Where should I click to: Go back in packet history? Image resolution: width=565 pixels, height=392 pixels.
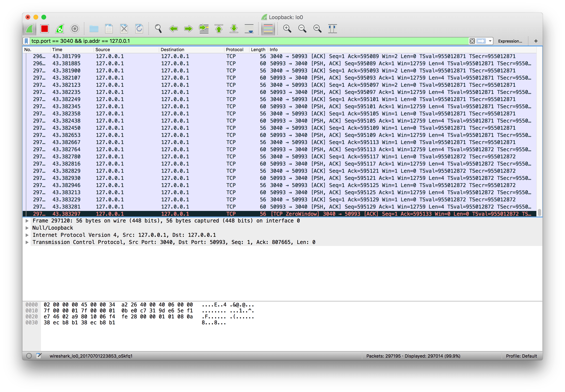tap(173, 29)
